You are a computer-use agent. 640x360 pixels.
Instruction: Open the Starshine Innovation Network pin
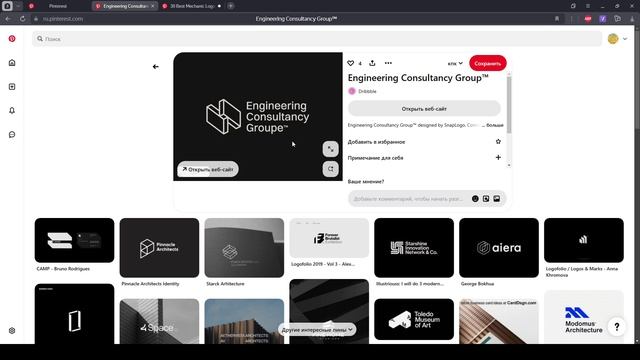(414, 248)
